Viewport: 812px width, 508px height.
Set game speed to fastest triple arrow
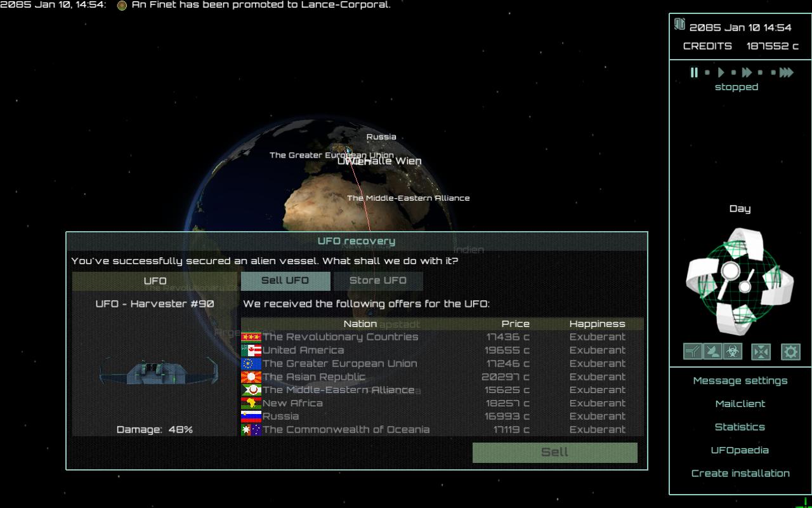pos(787,72)
